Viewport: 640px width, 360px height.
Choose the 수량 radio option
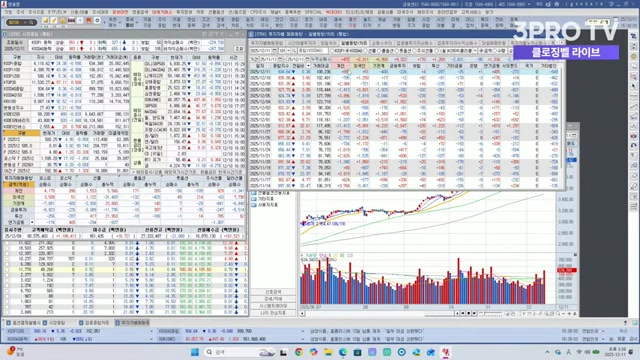click(496, 51)
